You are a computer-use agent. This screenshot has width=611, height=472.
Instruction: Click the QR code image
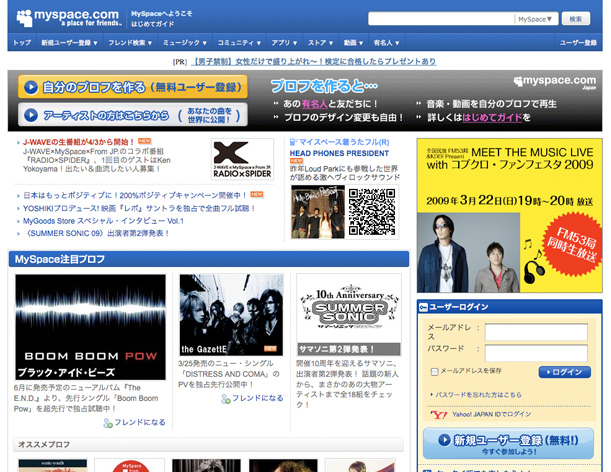tap(372, 212)
